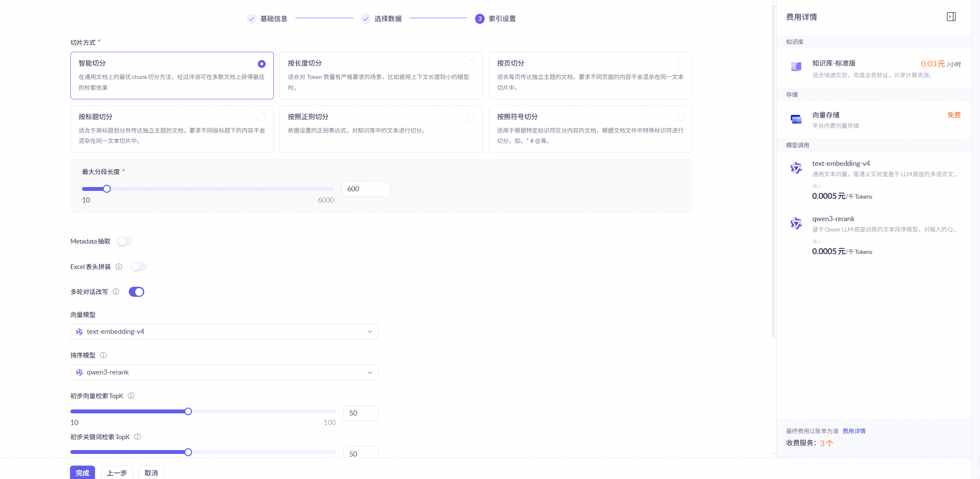This screenshot has height=479, width=980.
Task: Open the 向量模型 text-embedding-v4 dropdown
Action: (224, 332)
